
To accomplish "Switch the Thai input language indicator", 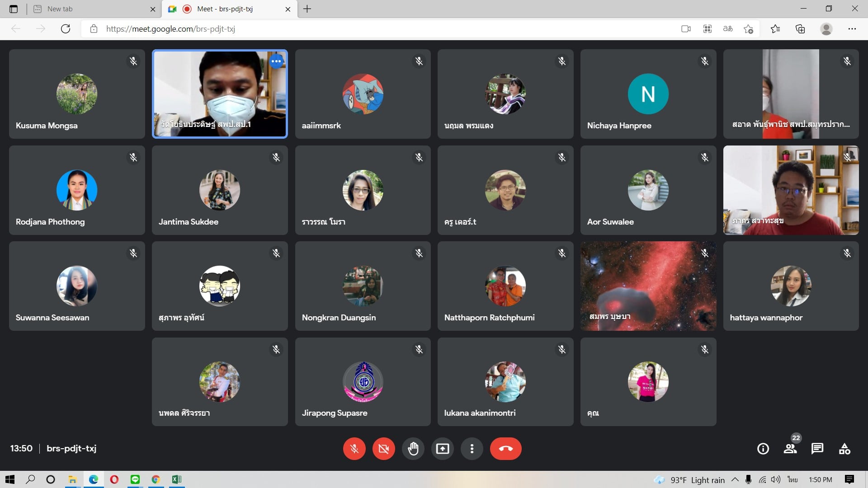I will pos(793,479).
